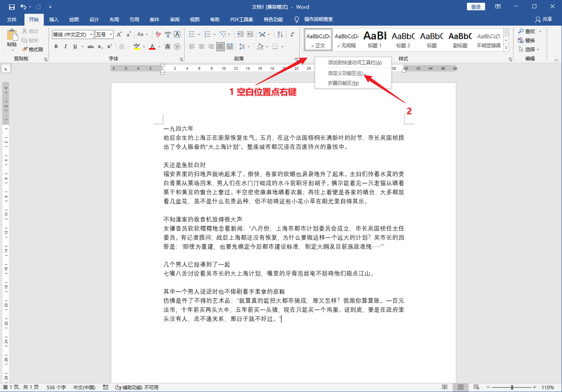Click the Paste clipboard icon

click(x=12, y=36)
